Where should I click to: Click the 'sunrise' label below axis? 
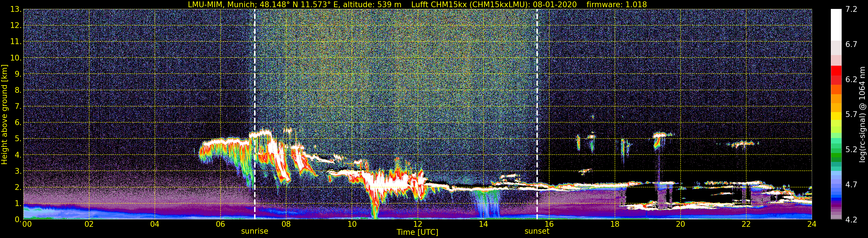pos(255,231)
